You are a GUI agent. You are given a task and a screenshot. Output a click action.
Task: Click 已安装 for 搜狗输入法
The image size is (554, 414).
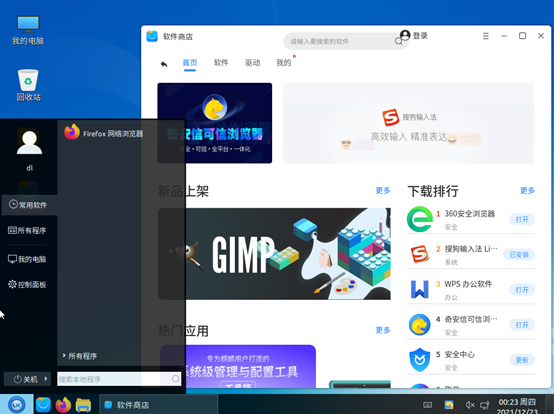coord(519,255)
